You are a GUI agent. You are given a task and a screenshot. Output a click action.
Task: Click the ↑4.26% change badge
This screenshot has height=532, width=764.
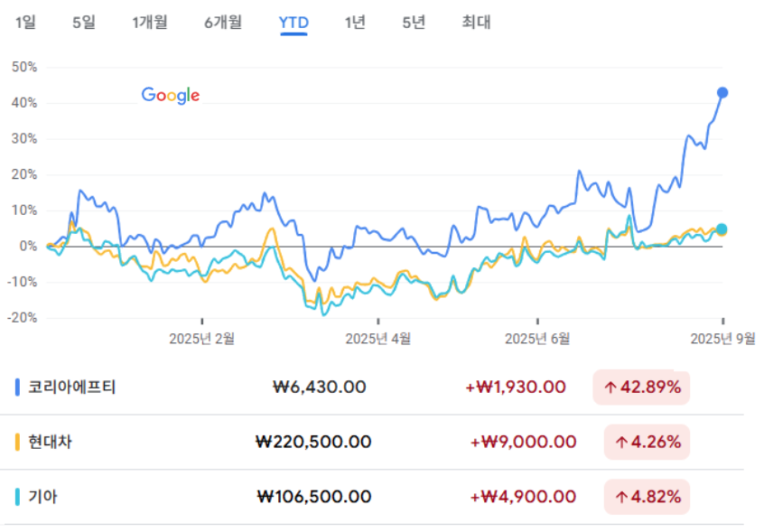coord(648,442)
